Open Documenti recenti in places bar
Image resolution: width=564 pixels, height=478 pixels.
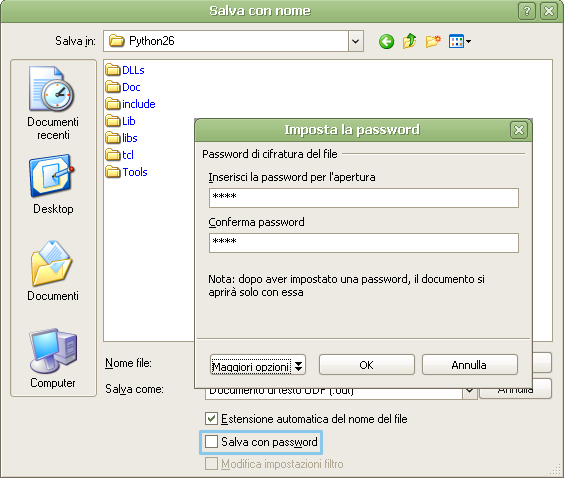pos(53,103)
